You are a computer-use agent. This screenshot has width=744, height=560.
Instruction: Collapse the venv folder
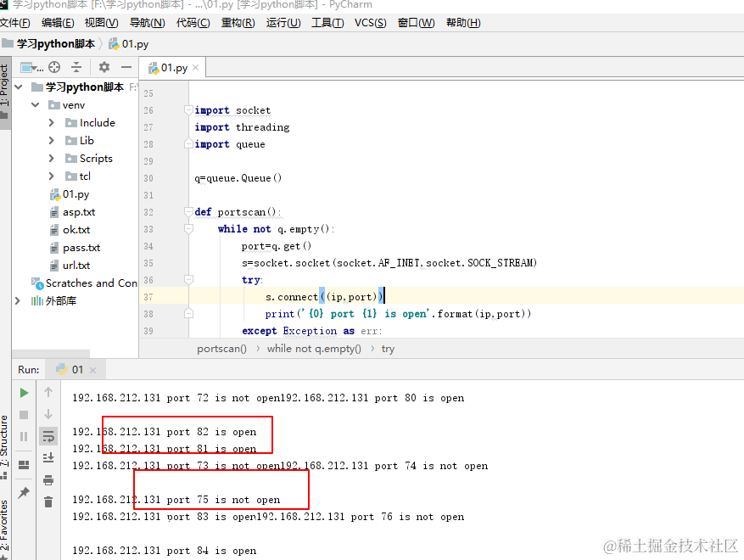(35, 105)
